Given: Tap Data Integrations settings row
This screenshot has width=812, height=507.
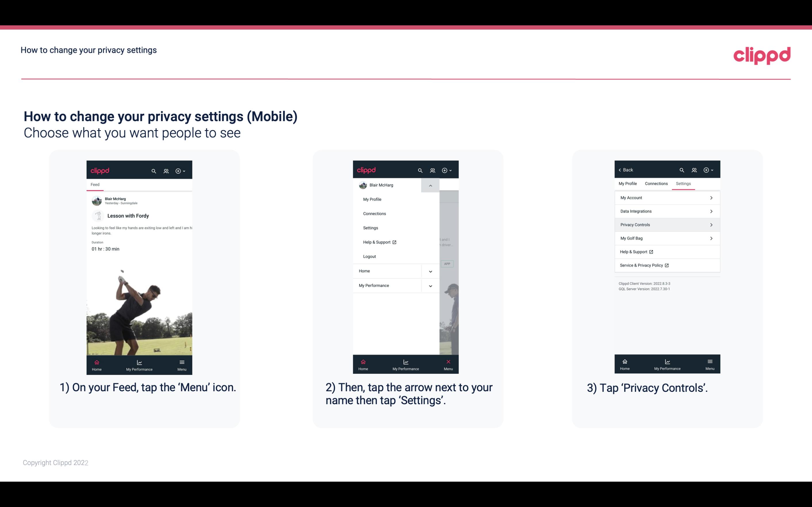Looking at the screenshot, I should click(x=667, y=211).
